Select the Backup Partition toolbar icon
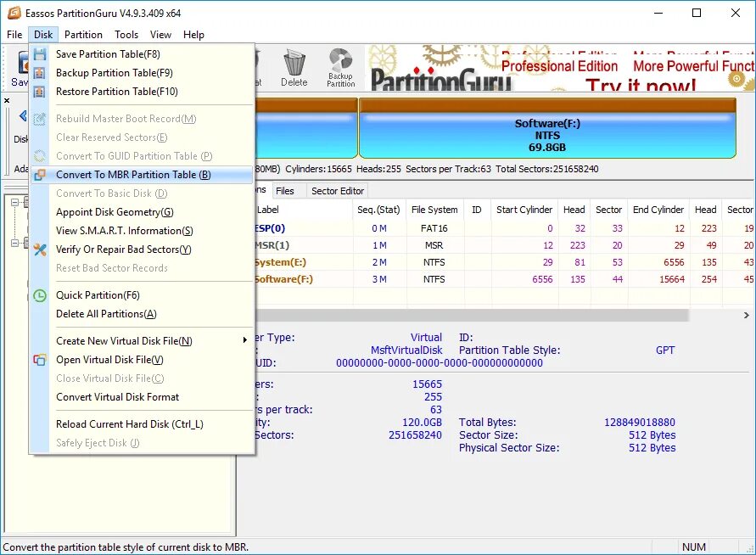Image resolution: width=756 pixels, height=555 pixels. tap(340, 61)
